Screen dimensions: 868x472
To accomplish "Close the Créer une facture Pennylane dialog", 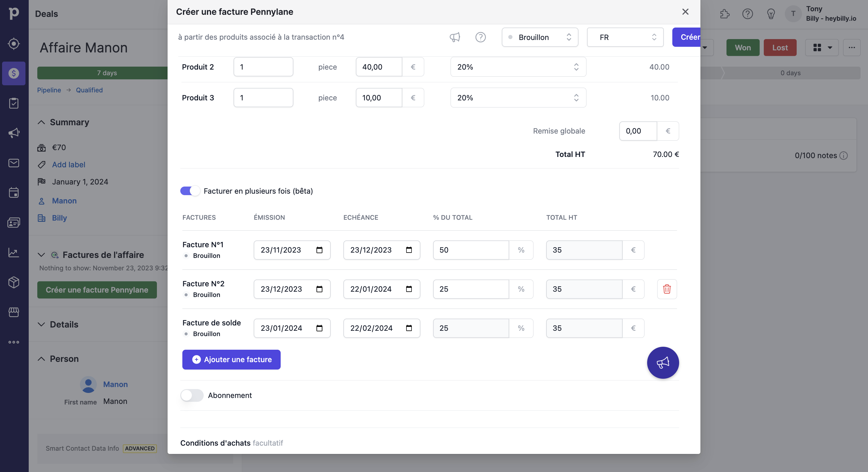I will coord(685,12).
